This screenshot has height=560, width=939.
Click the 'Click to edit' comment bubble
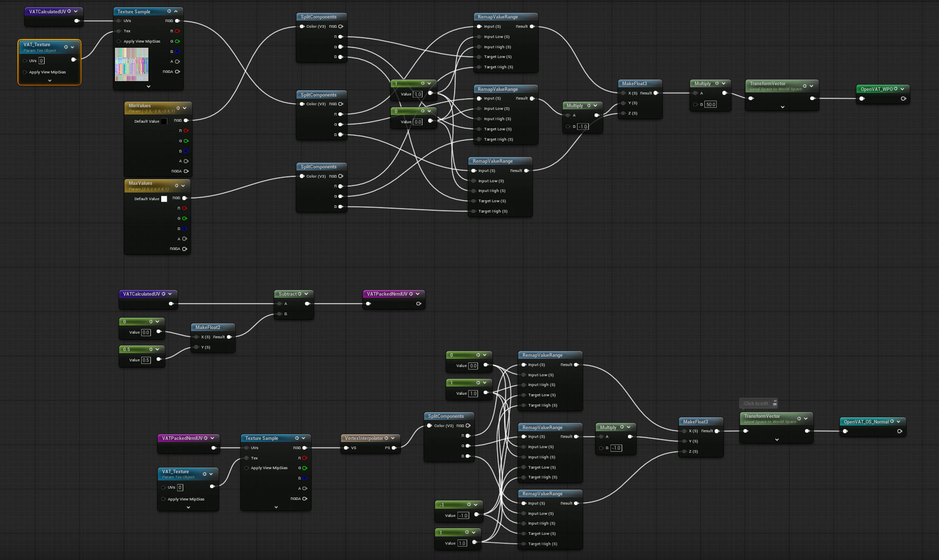pyautogui.click(x=756, y=403)
